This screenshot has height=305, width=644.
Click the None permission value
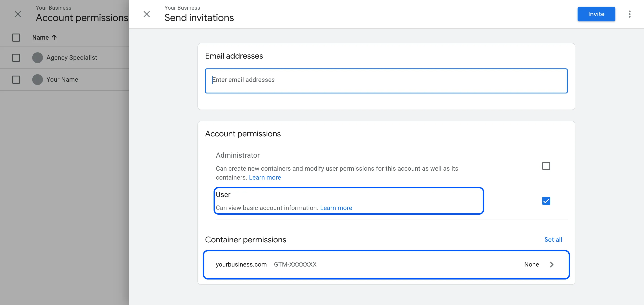tap(532, 265)
